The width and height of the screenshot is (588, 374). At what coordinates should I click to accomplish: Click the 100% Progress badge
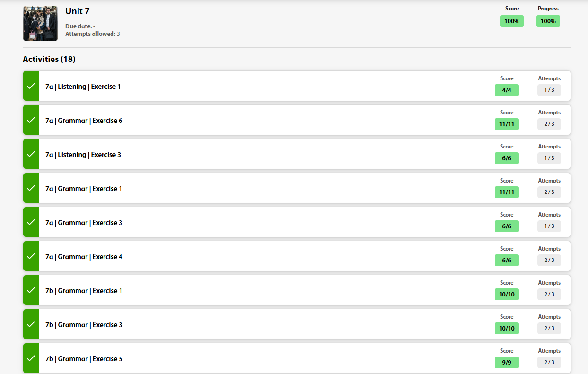(548, 21)
